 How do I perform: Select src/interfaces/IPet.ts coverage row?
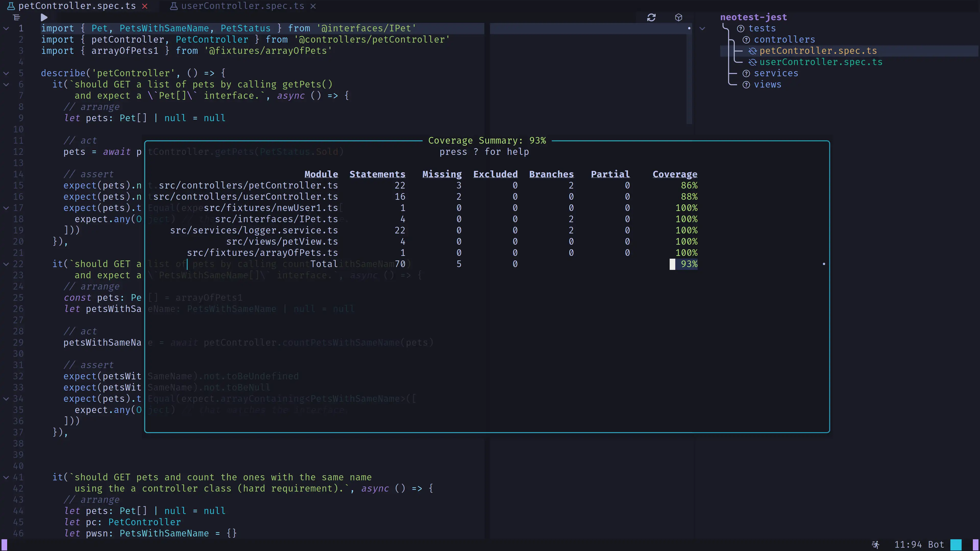pos(457,219)
